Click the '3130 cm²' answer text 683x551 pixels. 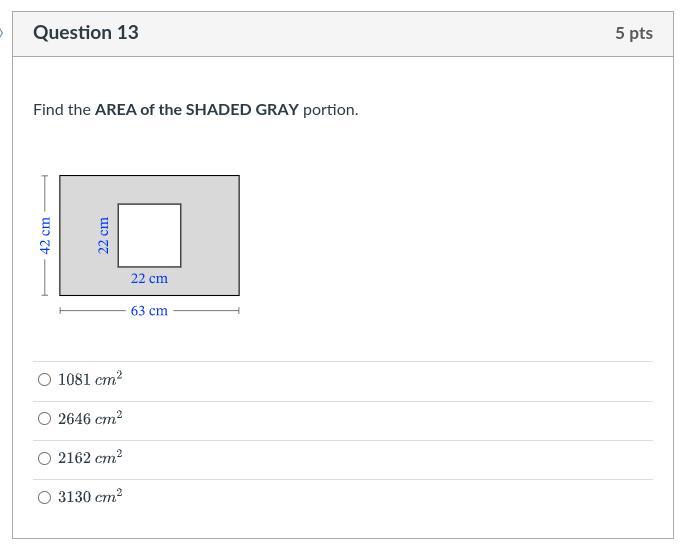(x=90, y=497)
